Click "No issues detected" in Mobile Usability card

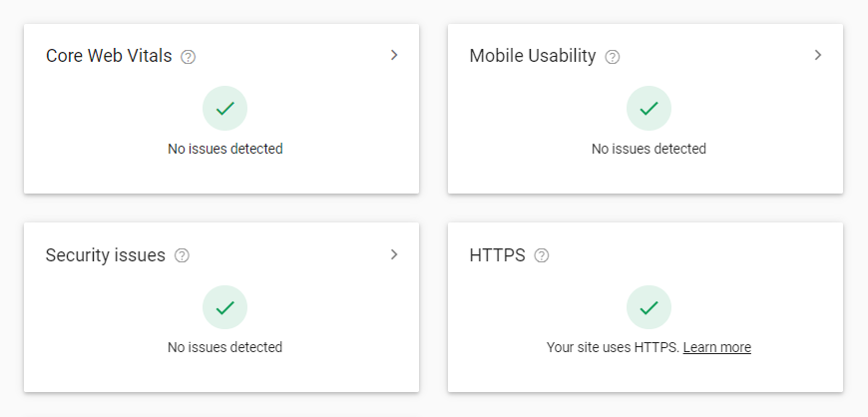(649, 149)
